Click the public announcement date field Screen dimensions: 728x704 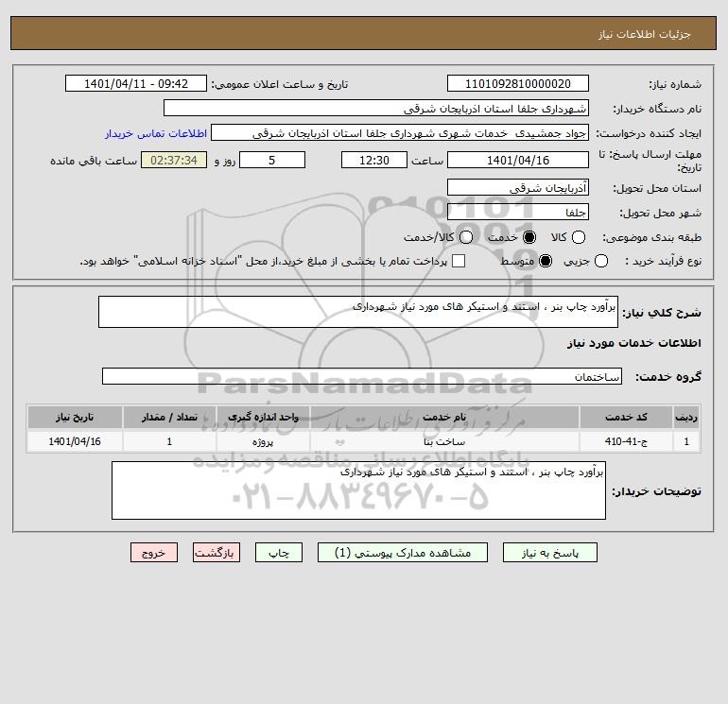tap(136, 83)
